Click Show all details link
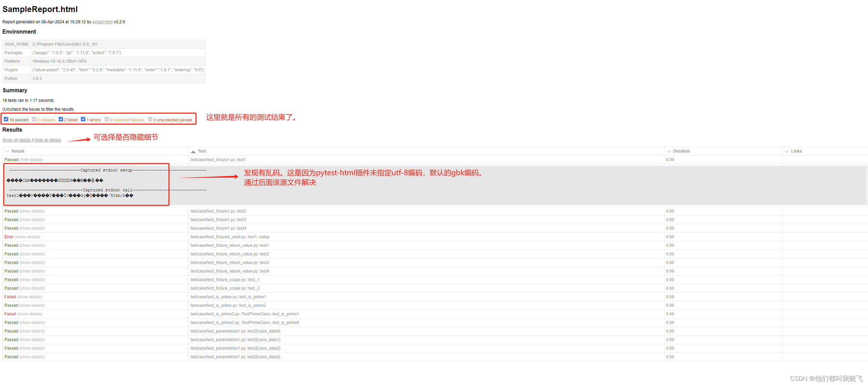The image size is (868, 385). tap(16, 140)
